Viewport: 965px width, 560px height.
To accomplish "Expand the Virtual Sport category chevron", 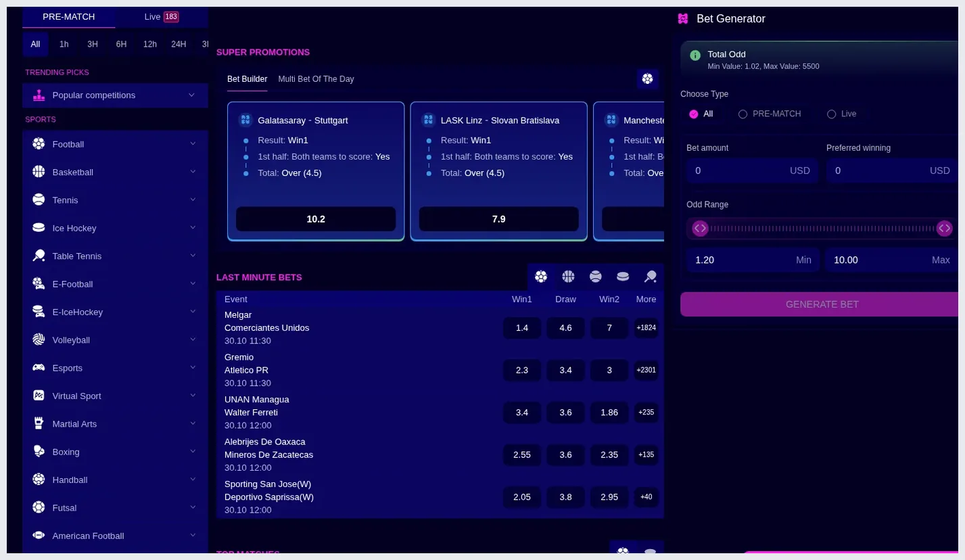I will click(x=193, y=396).
